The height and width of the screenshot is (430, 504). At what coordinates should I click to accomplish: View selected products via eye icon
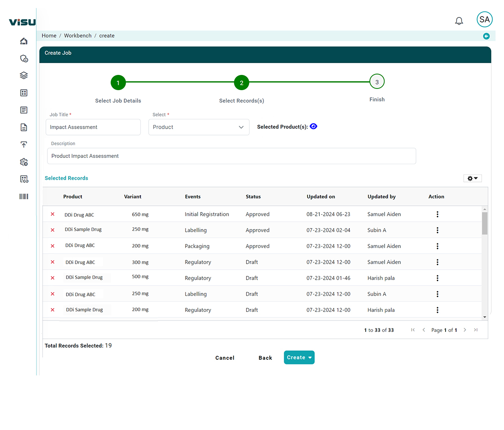coord(313,127)
